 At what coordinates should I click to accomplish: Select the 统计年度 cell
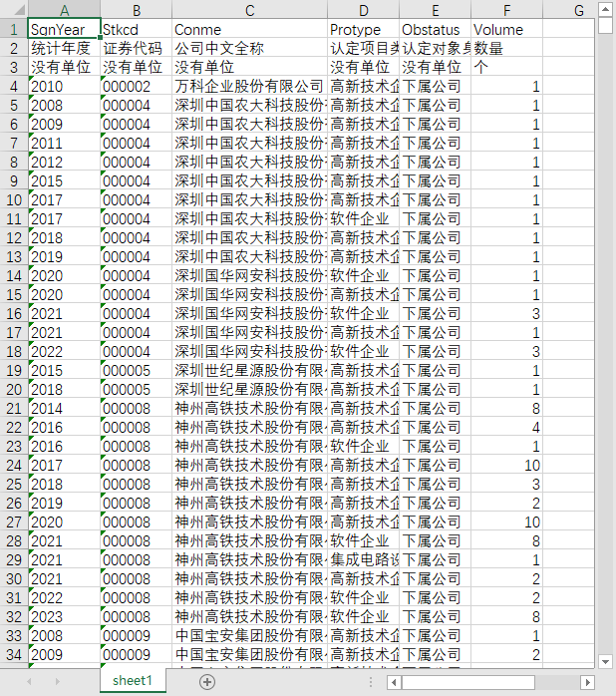[x=65, y=48]
